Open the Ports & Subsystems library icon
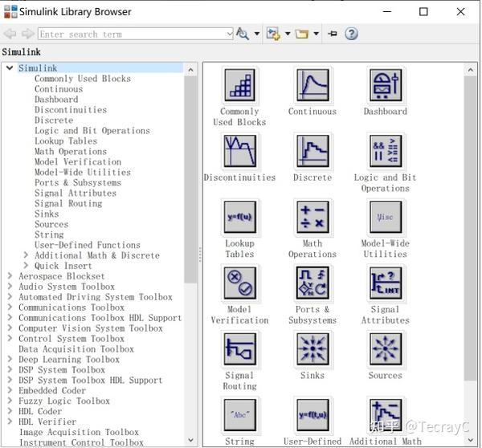 point(312,283)
